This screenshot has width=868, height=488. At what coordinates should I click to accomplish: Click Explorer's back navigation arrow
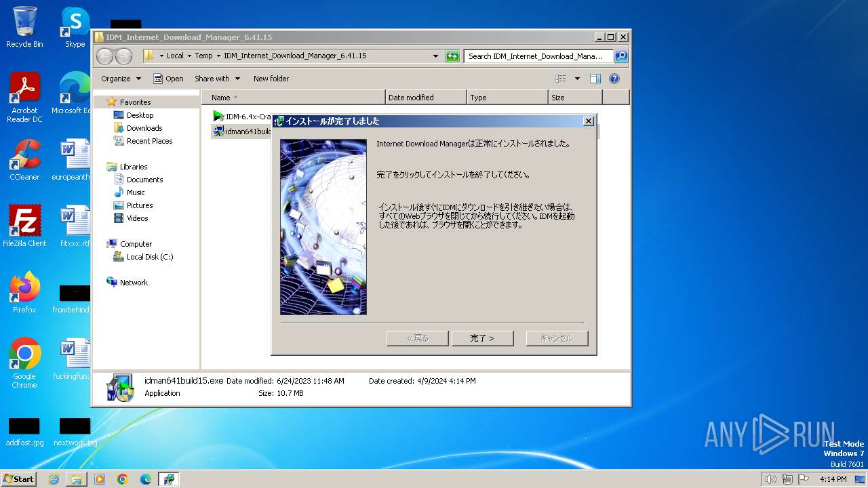click(x=105, y=56)
